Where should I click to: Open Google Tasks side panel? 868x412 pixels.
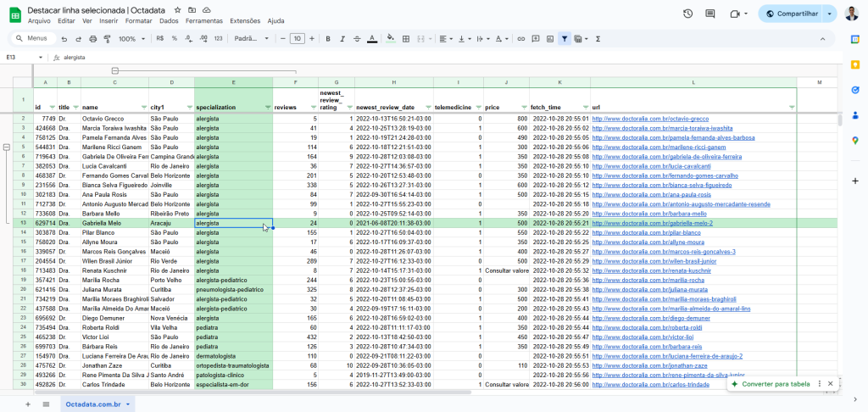point(855,90)
